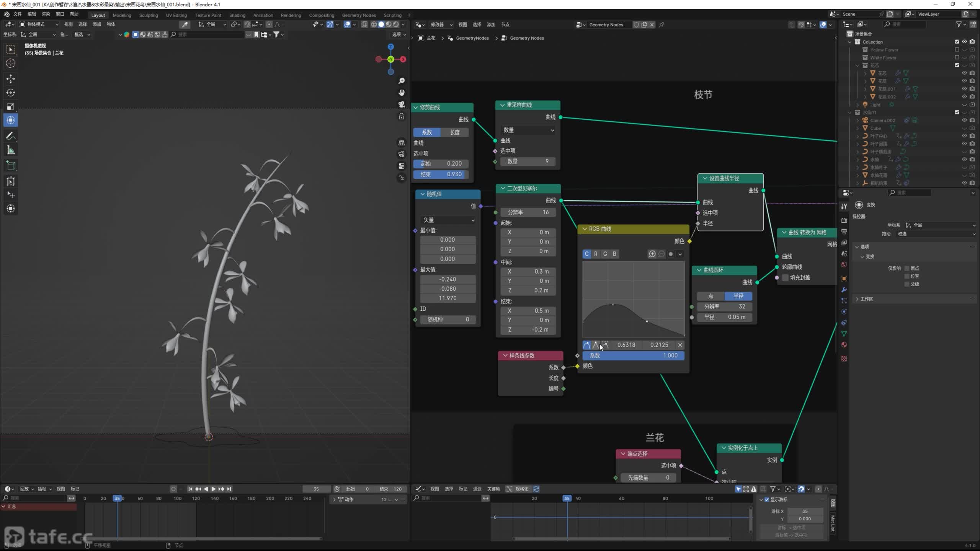Select the Measure tool
Screen dimensions: 980x551
click(x=11, y=150)
